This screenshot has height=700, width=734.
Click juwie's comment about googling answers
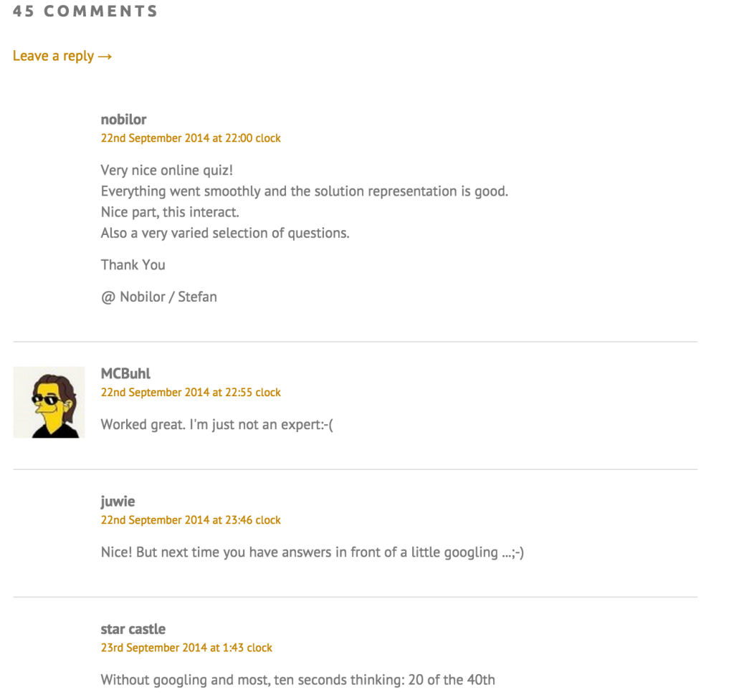[x=313, y=552]
